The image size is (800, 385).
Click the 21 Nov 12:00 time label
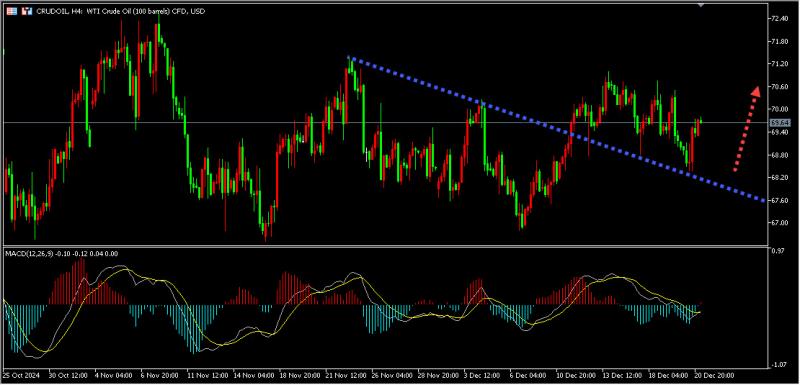[346, 374]
